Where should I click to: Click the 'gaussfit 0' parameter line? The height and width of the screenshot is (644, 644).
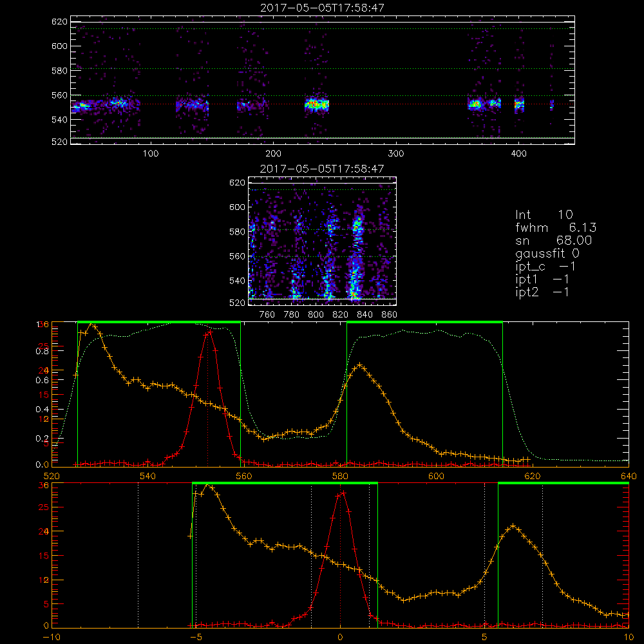547,253
